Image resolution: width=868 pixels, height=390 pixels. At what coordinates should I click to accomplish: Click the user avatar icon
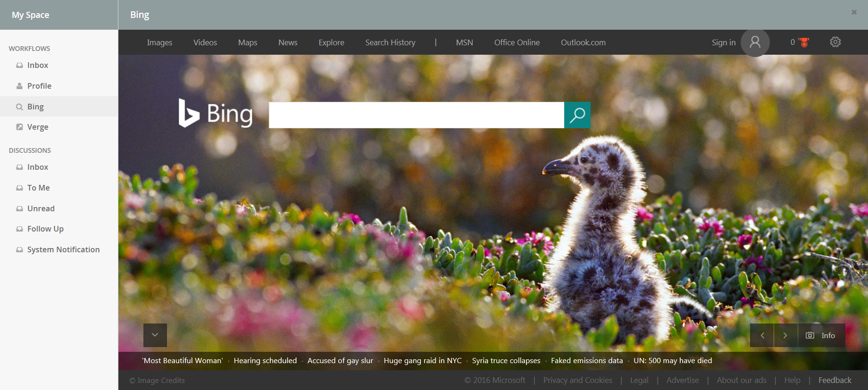click(x=755, y=42)
